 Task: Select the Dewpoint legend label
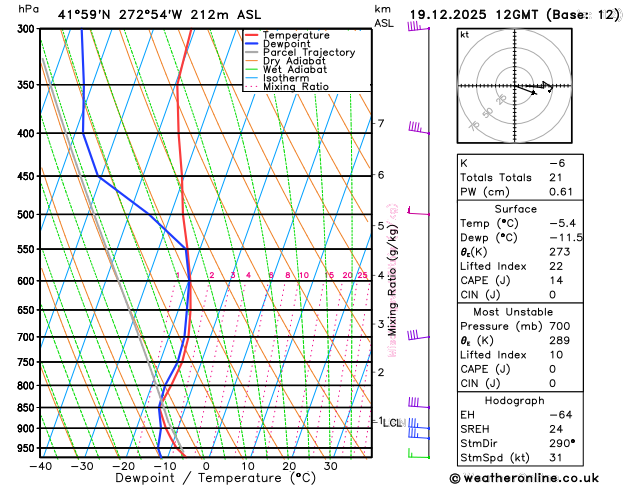click(x=286, y=44)
